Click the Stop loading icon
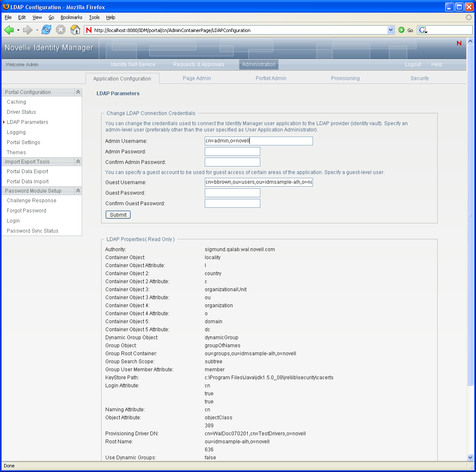This screenshot has height=472, width=476. coord(61,30)
